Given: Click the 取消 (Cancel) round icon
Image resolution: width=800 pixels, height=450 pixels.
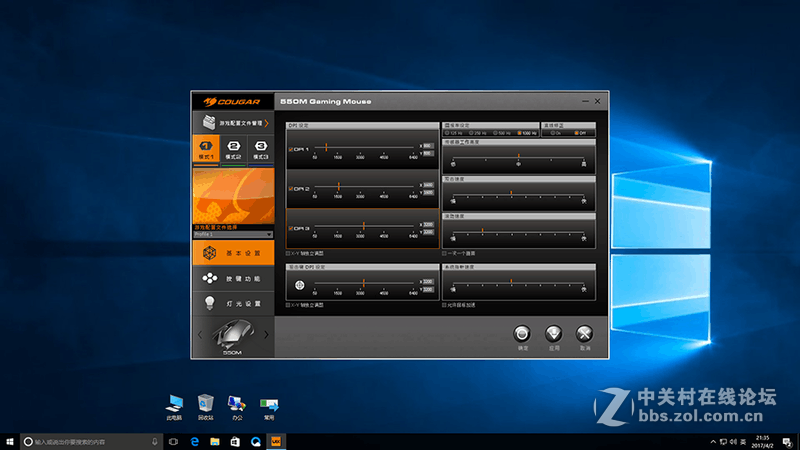Looking at the screenshot, I should point(585,335).
